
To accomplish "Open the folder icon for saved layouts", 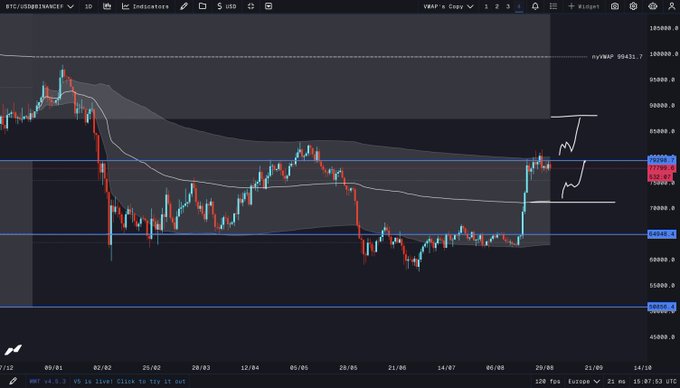I will [x=202, y=6].
